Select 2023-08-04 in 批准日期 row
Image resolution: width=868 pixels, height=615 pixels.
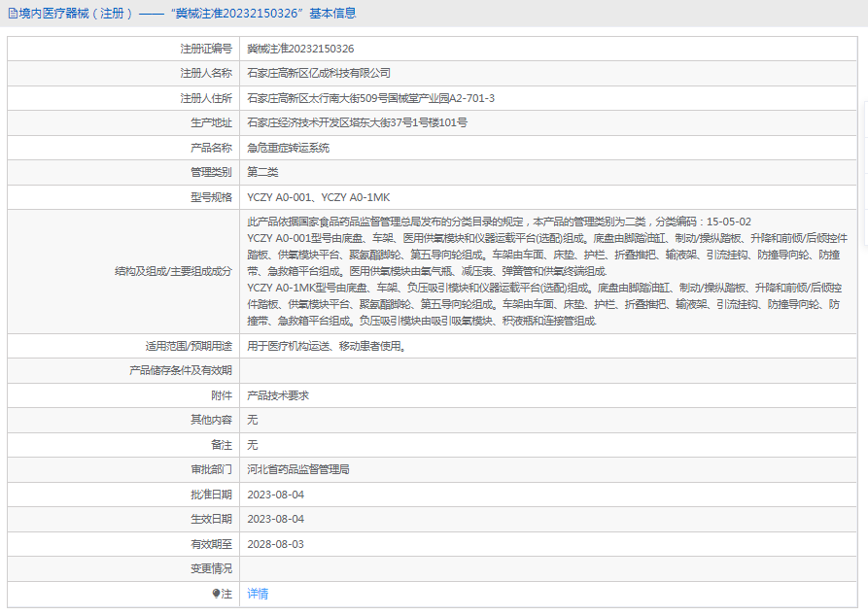tap(276, 495)
